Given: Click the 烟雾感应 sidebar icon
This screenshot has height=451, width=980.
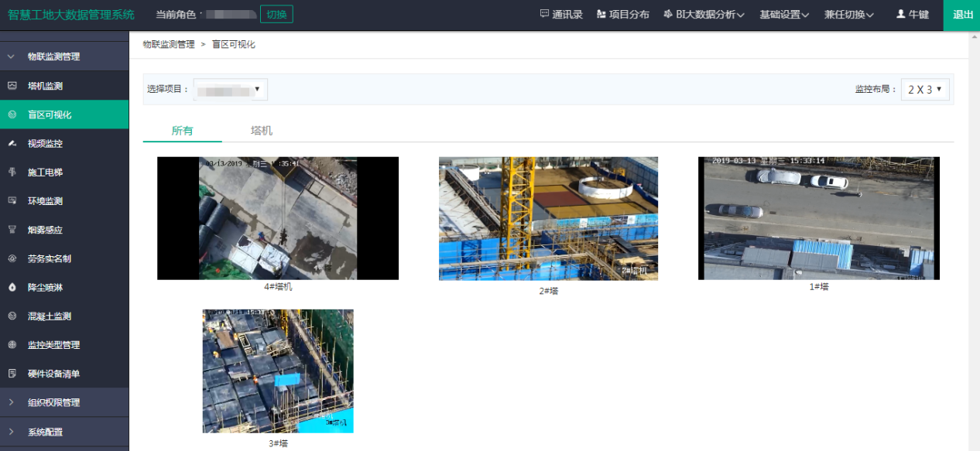Looking at the screenshot, I should pyautogui.click(x=12, y=230).
